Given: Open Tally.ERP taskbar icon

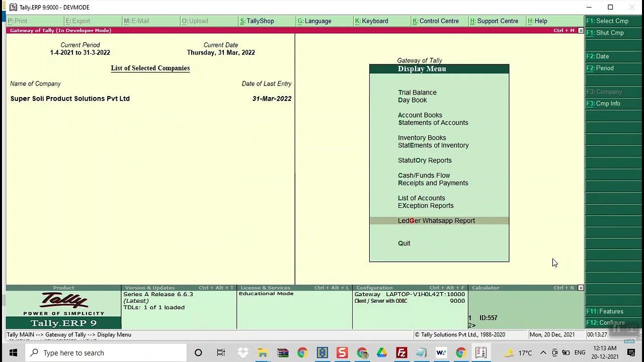Looking at the screenshot, I should pyautogui.click(x=481, y=353).
